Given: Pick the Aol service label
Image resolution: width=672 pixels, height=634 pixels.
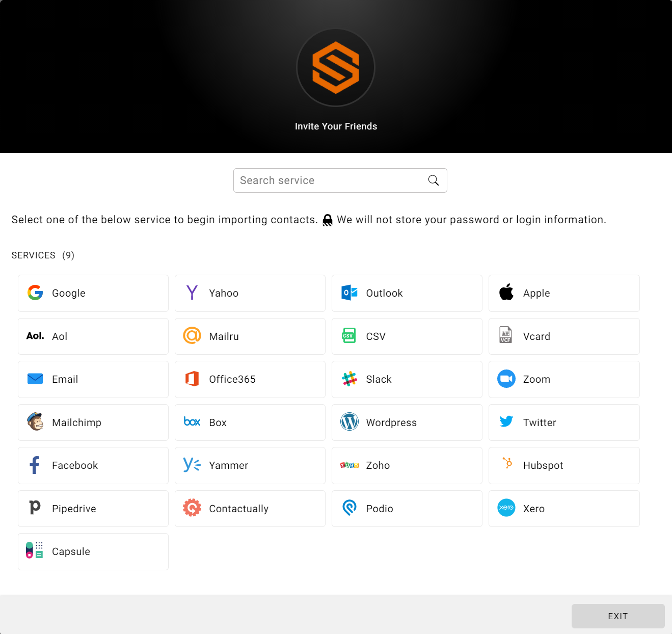Looking at the screenshot, I should click(x=60, y=336).
